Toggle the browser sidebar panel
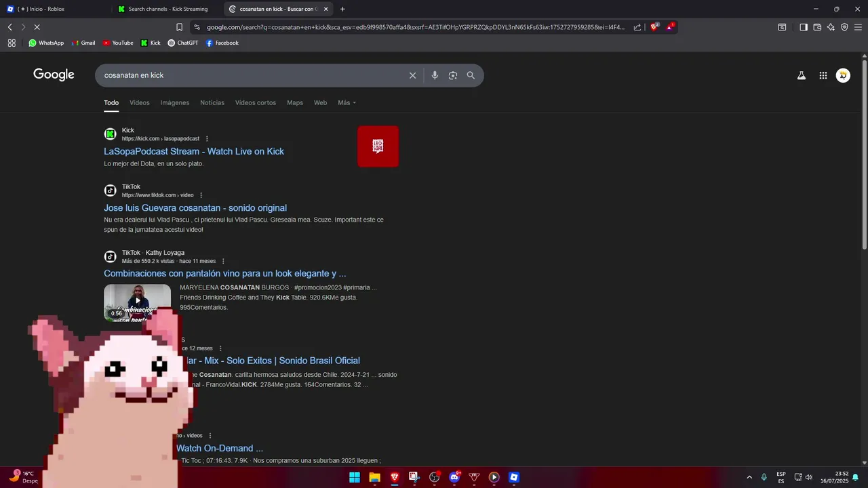 point(804,27)
